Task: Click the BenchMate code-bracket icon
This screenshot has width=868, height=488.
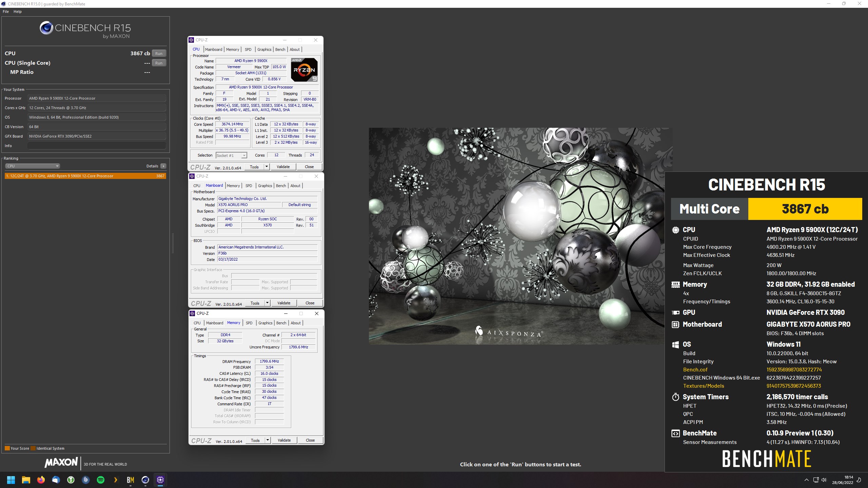Action: 675,433
